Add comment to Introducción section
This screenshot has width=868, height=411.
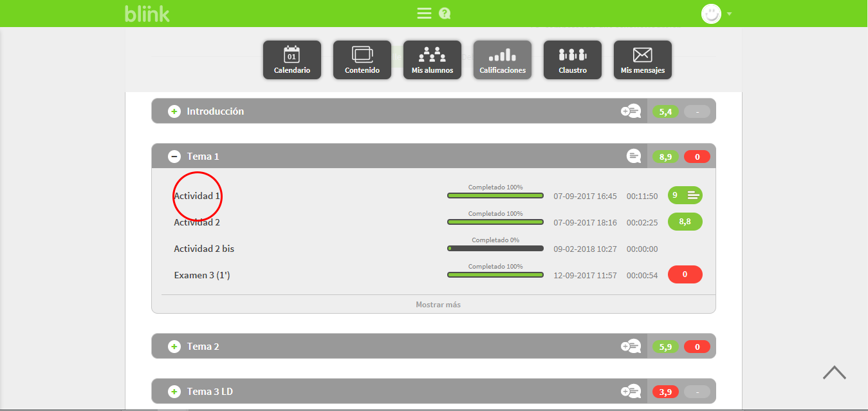[x=631, y=111]
